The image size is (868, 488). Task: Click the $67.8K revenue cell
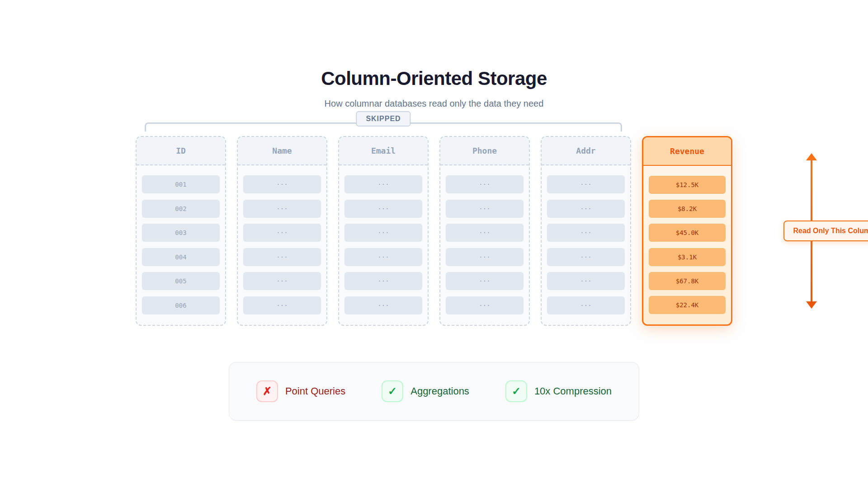coord(687,281)
